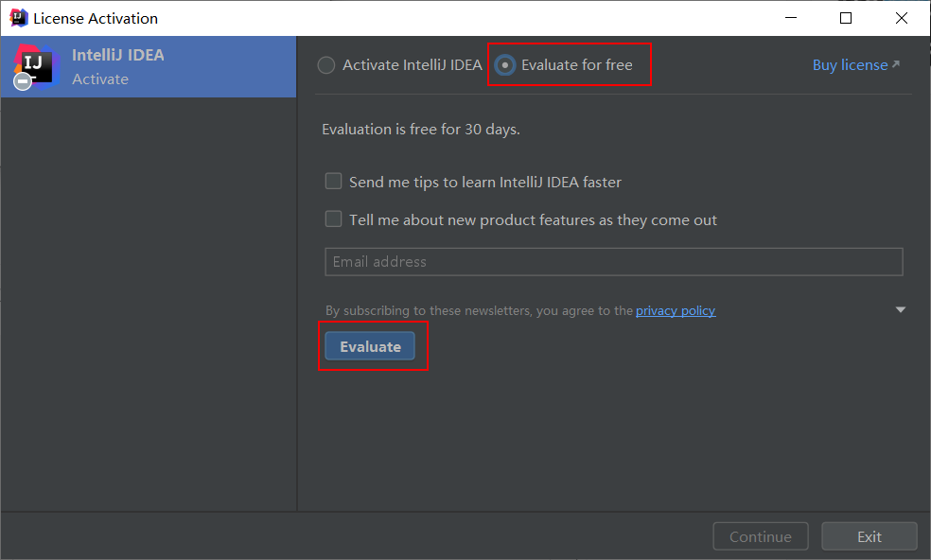Maximize the License Activation window
Screen dimensions: 931x560
[x=846, y=18]
